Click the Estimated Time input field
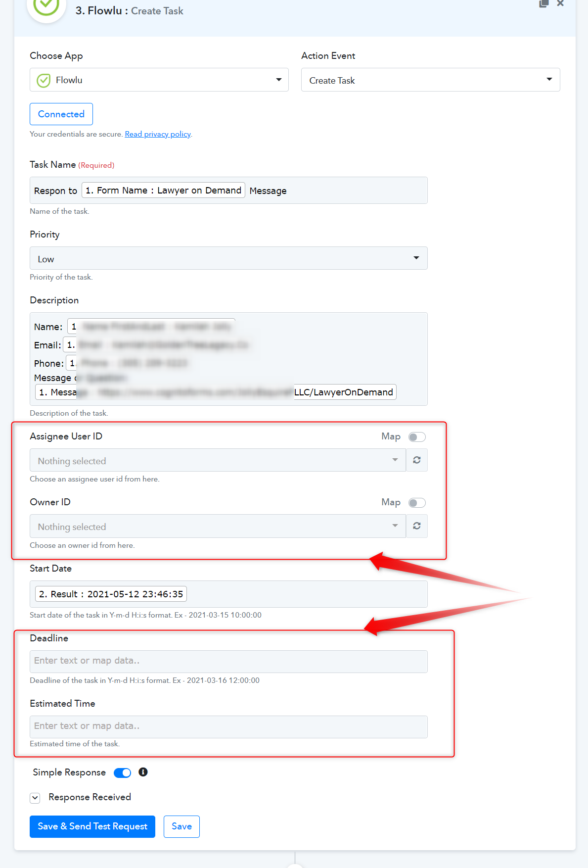This screenshot has height=868, width=588. pyautogui.click(x=228, y=726)
